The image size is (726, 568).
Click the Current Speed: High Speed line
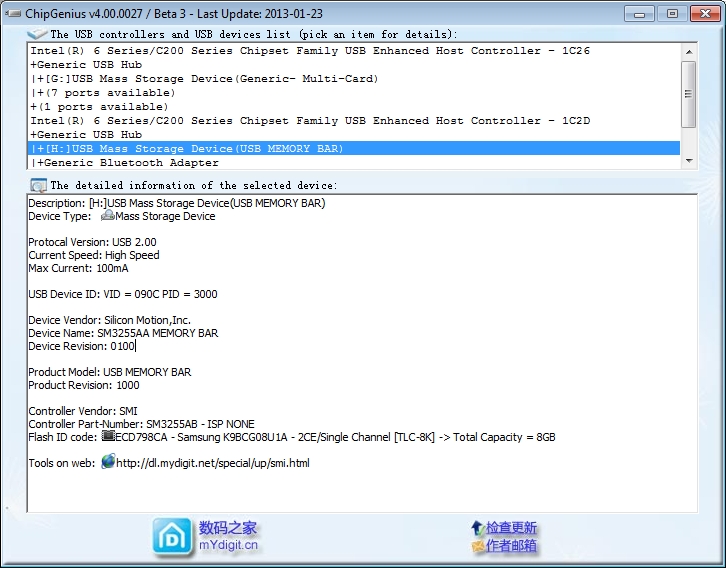coord(94,255)
